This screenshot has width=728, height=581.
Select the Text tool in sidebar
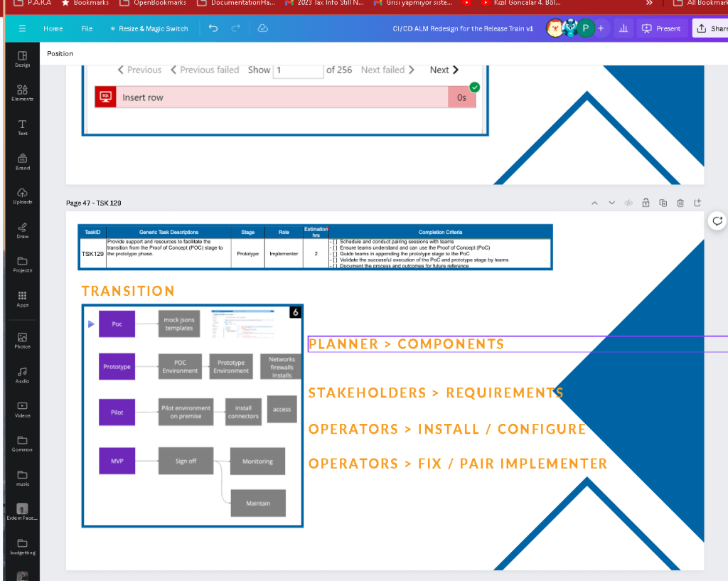pyautogui.click(x=22, y=127)
